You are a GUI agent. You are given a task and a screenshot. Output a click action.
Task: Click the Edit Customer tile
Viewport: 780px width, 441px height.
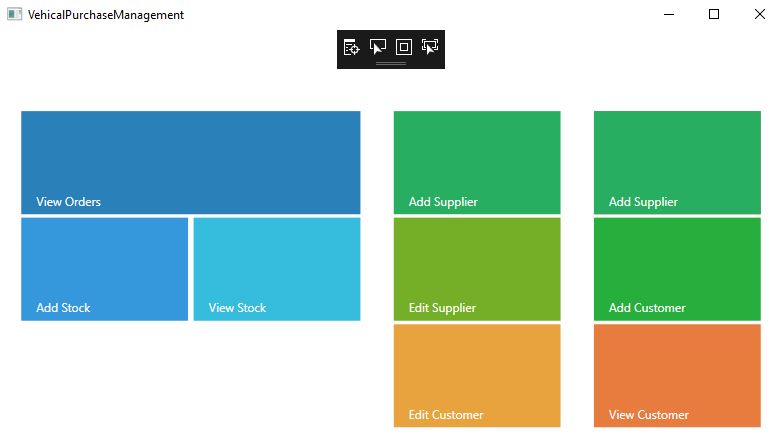(477, 375)
